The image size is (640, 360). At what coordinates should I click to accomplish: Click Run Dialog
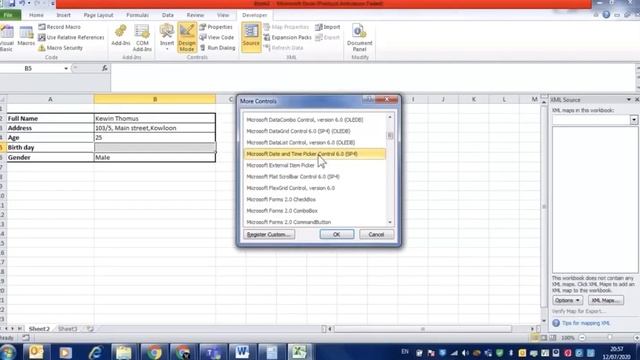tap(218, 48)
